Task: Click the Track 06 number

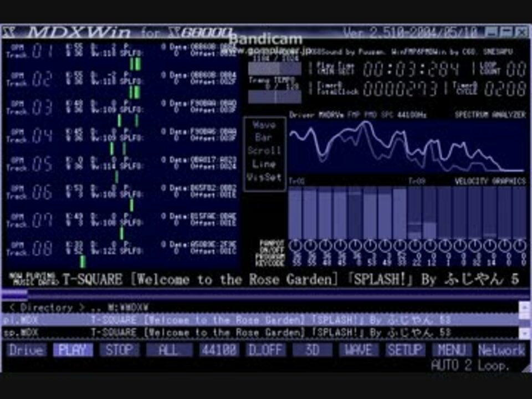Action: 42,192
